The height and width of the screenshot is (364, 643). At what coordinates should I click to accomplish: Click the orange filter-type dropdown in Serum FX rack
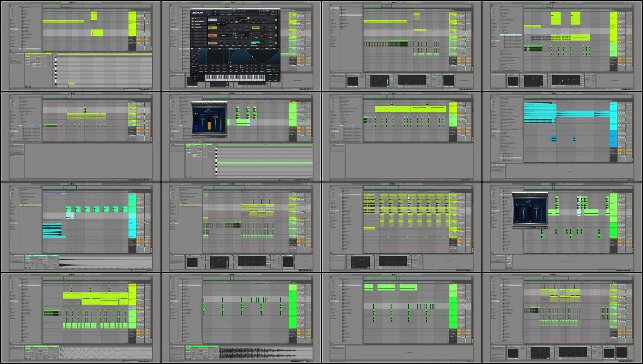(x=212, y=35)
